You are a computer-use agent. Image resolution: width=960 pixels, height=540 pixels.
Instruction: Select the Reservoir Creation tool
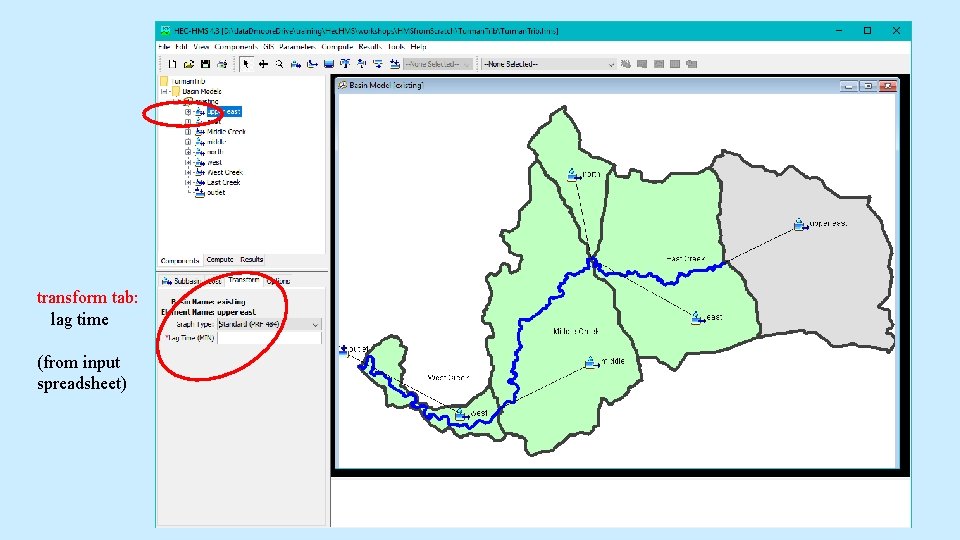tap(329, 64)
